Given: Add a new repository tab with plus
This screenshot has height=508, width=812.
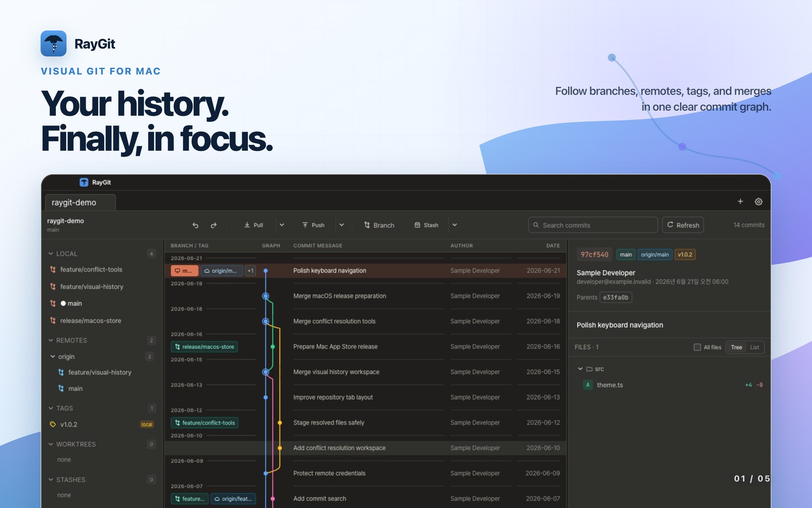Looking at the screenshot, I should coord(740,202).
